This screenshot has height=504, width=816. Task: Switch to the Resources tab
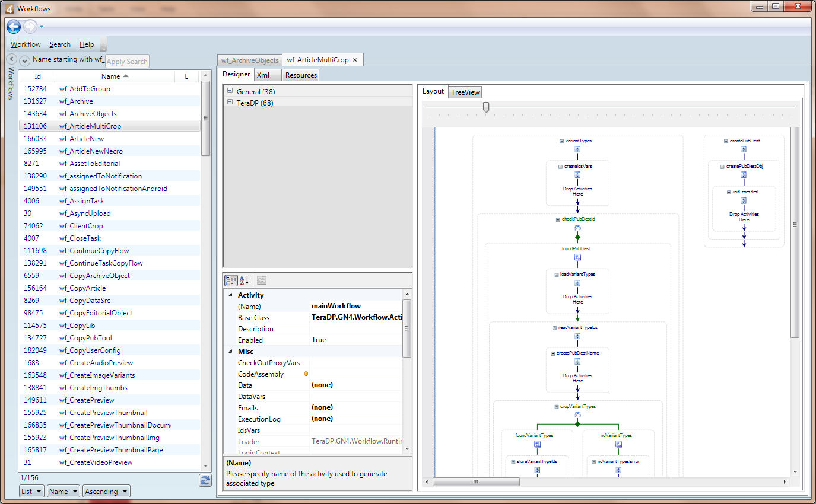coord(301,75)
